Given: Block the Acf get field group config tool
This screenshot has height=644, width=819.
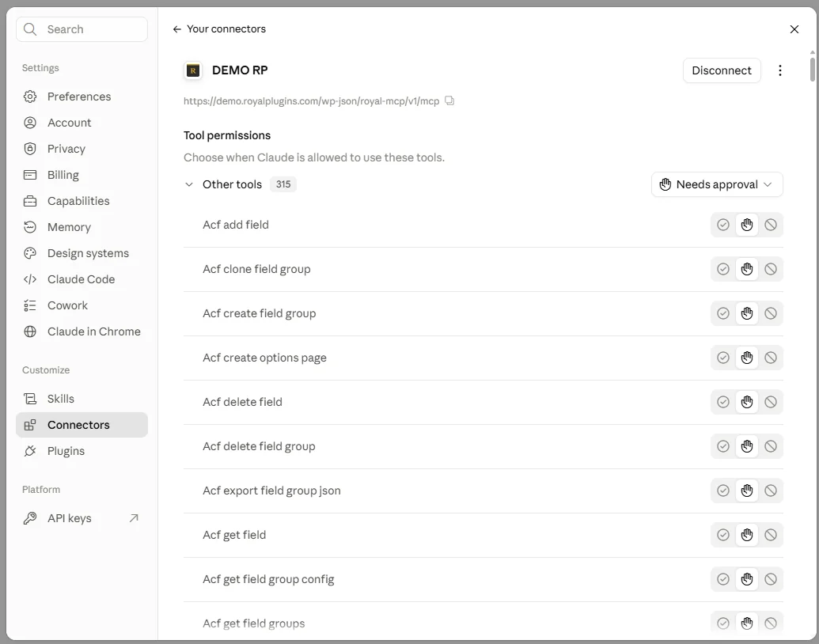Looking at the screenshot, I should click(x=771, y=579).
